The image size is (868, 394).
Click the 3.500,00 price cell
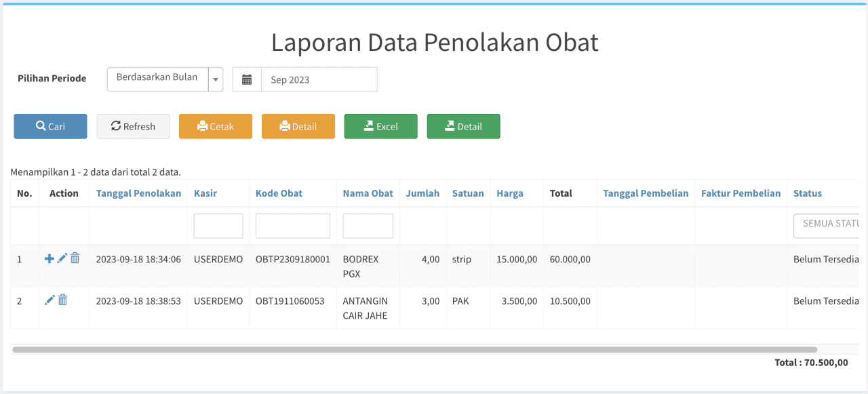tap(519, 300)
